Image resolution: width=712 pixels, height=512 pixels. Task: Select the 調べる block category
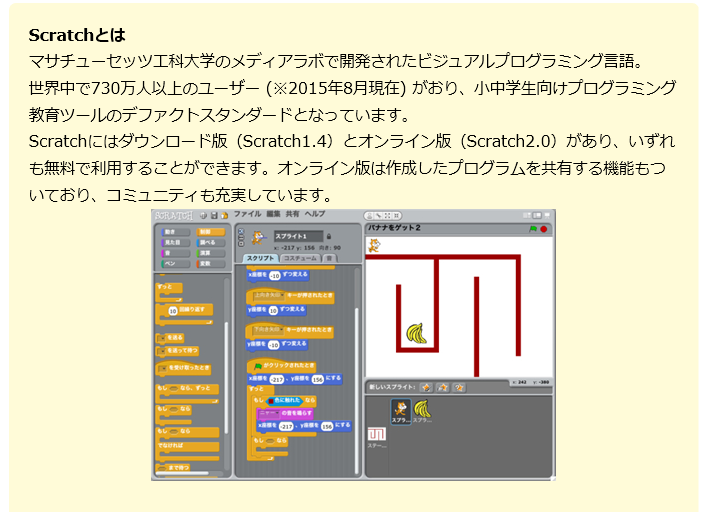pyautogui.click(x=211, y=242)
